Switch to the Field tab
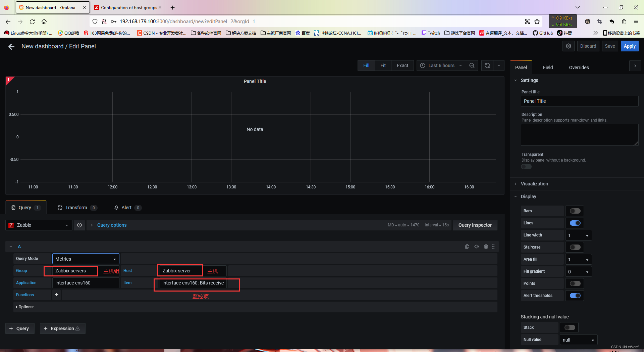The height and width of the screenshot is (352, 644). (548, 68)
